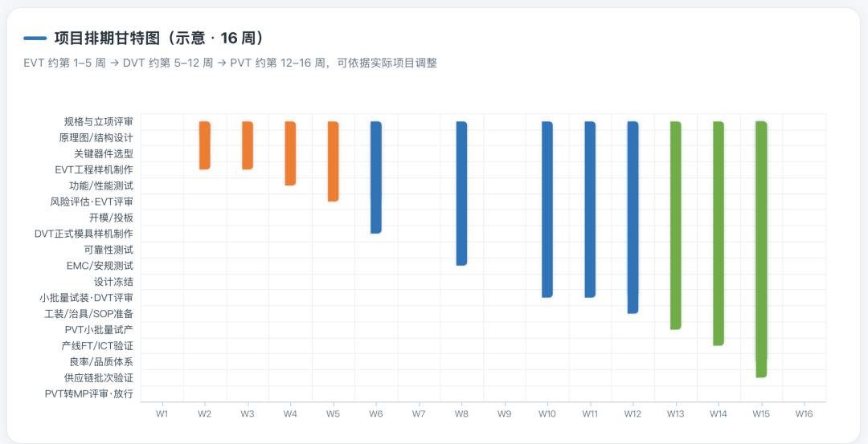Click the 工装/治具/SOP准备 label
Image resolution: width=868 pixels, height=444 pixels.
point(88,313)
